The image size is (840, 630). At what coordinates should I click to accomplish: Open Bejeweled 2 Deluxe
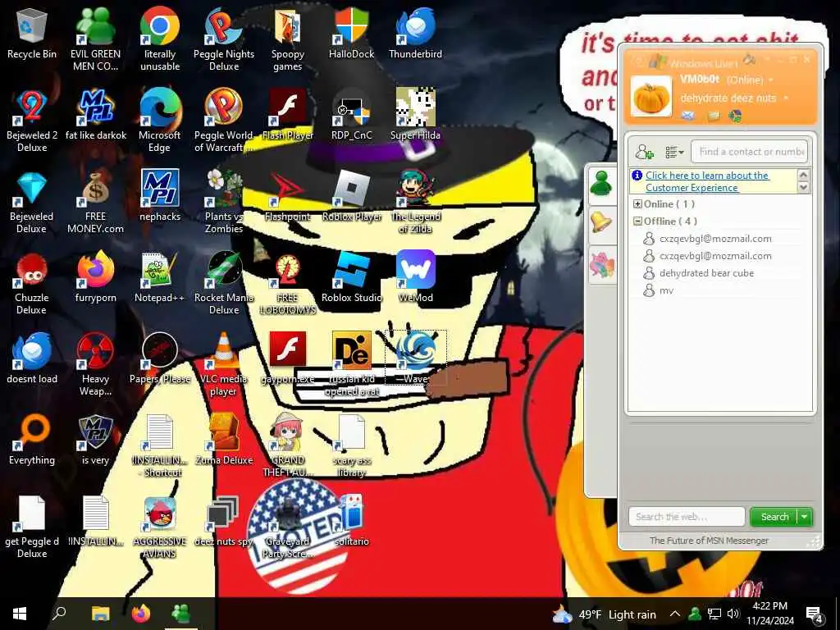point(32,121)
